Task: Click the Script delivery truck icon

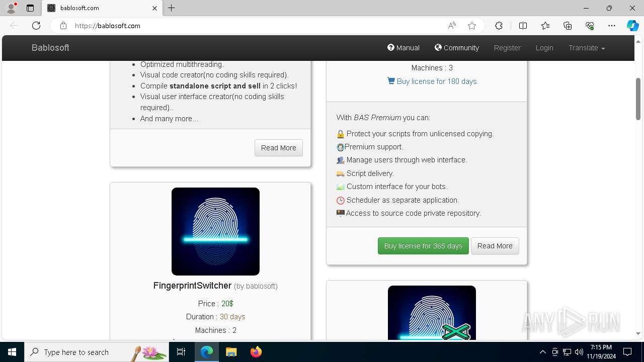Action: point(341,173)
